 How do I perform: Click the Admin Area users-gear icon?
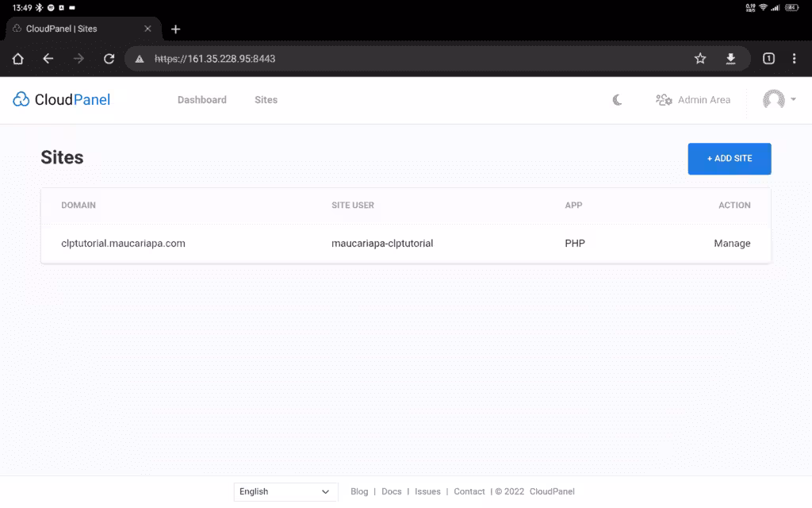[x=664, y=99]
